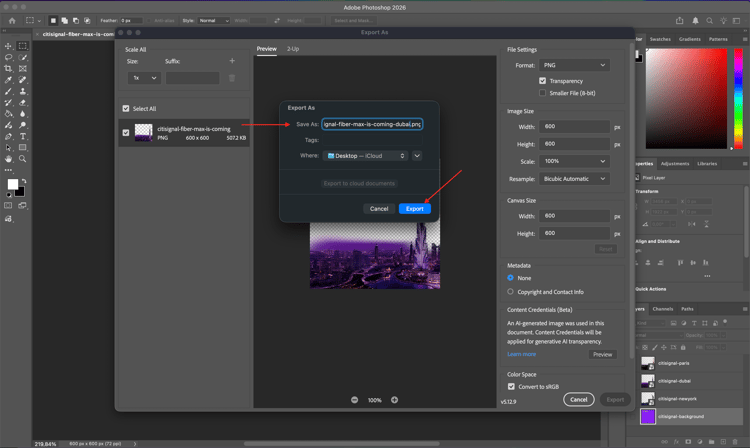Select the Type tool
The image size is (750, 448).
point(23,136)
